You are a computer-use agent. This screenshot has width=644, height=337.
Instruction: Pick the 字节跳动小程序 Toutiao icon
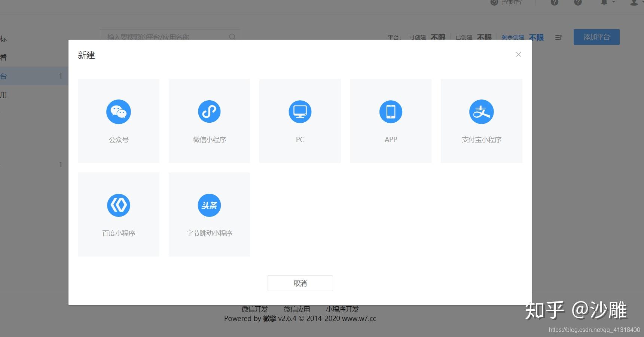pos(209,205)
